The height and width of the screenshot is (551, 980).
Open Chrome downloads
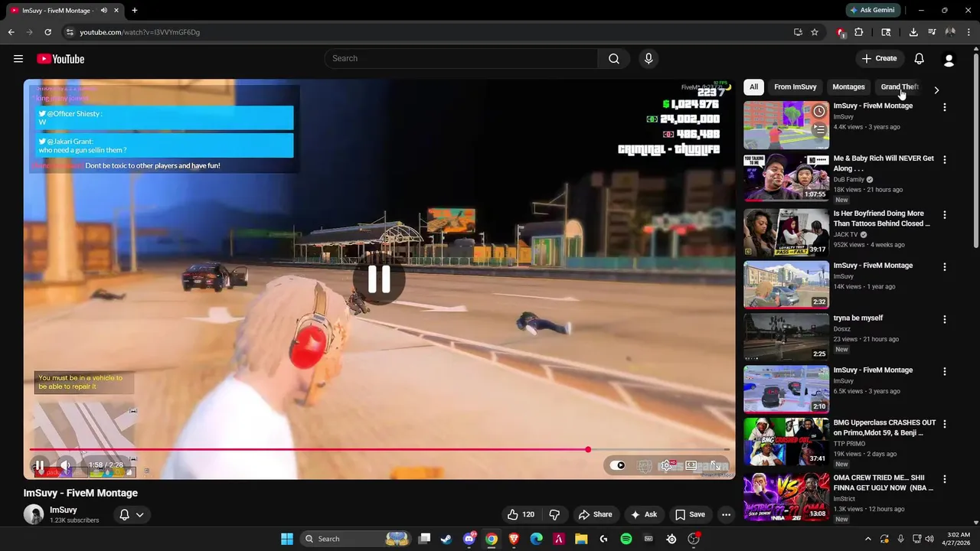click(913, 32)
